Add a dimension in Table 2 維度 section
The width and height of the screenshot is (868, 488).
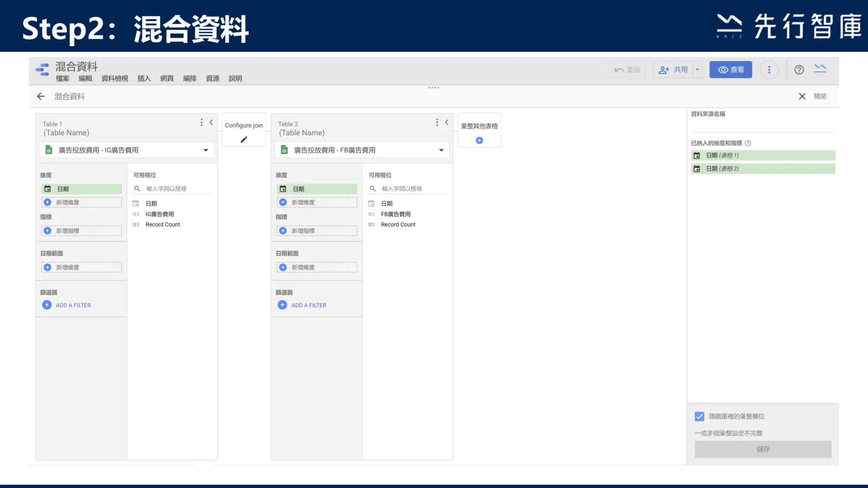(x=317, y=202)
